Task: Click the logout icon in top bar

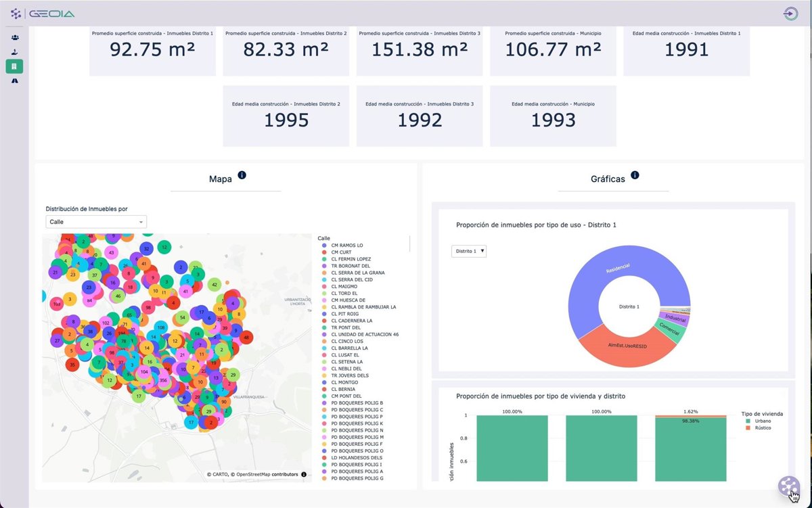Action: (790, 14)
